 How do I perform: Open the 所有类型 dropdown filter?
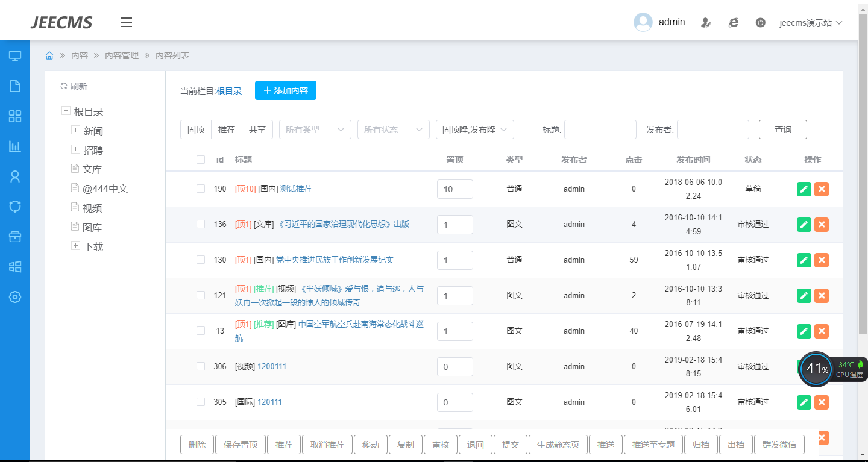[x=315, y=130]
